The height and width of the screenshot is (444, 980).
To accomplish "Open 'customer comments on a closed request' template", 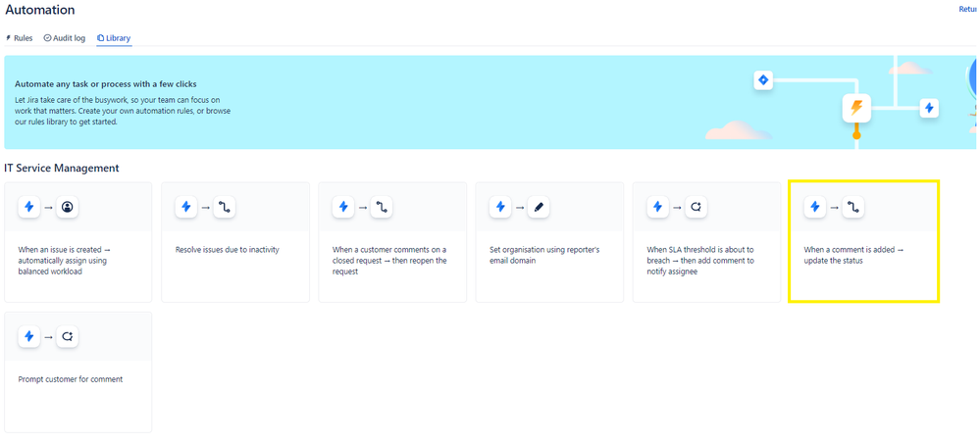I will tap(392, 242).
